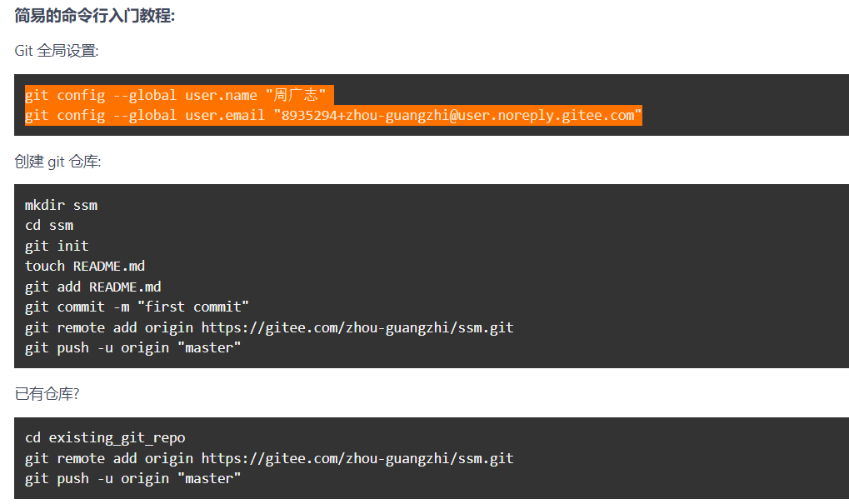849x504 pixels.
Task: Click the ssm.git URL in existing-repo block
Action: [x=357, y=458]
